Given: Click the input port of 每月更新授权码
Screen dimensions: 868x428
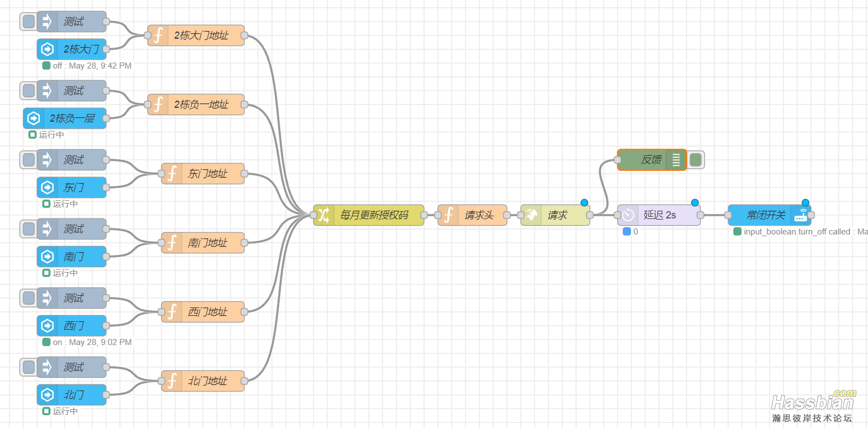Looking at the screenshot, I should click(313, 215).
